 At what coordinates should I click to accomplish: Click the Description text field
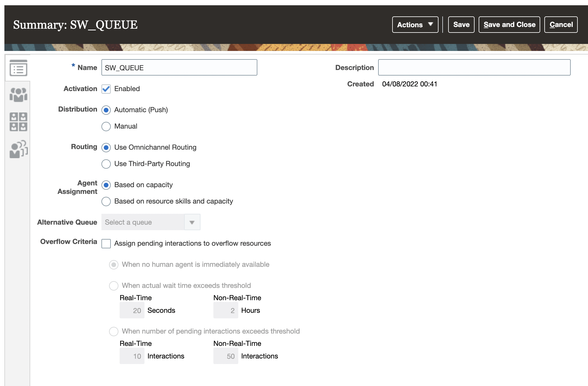pos(474,68)
